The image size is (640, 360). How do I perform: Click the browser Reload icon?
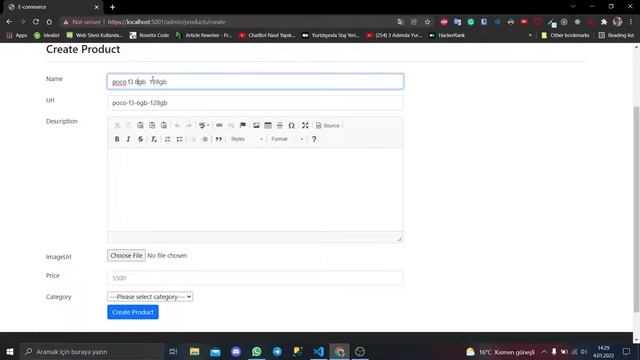coord(36,22)
